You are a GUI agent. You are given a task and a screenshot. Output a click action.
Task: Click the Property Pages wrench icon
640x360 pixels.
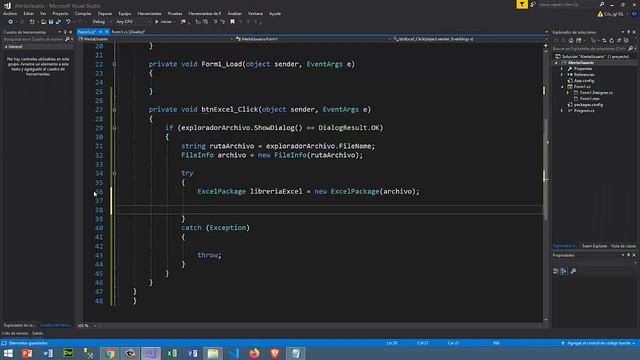573,271
